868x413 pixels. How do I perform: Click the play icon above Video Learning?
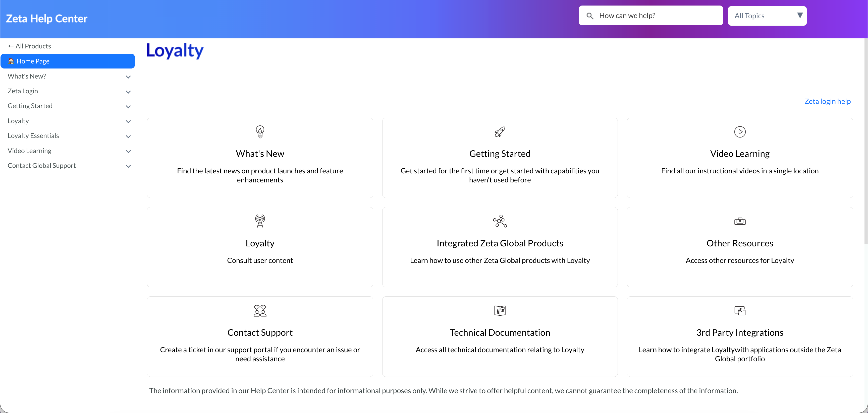pyautogui.click(x=740, y=132)
